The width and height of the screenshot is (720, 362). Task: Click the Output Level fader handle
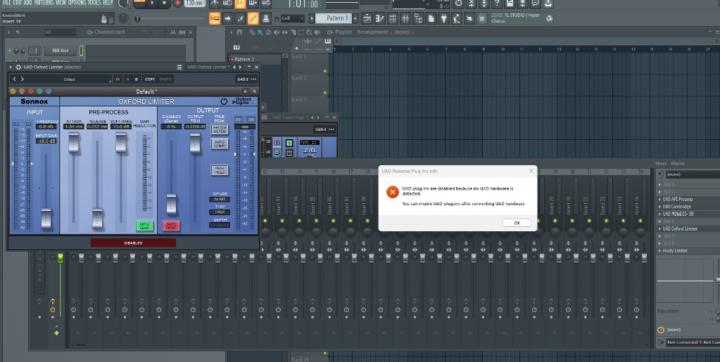tap(195, 143)
